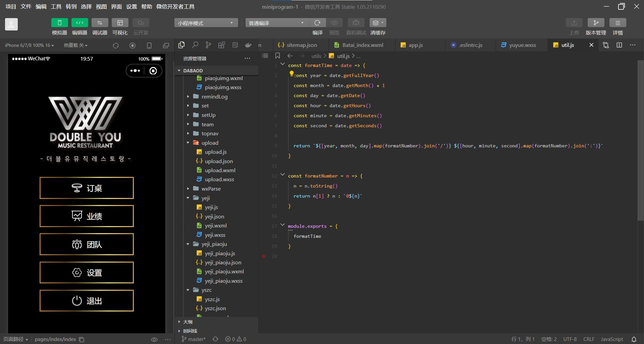Open yeji.wxml file
This screenshot has width=644, height=344.
pos(216,226)
